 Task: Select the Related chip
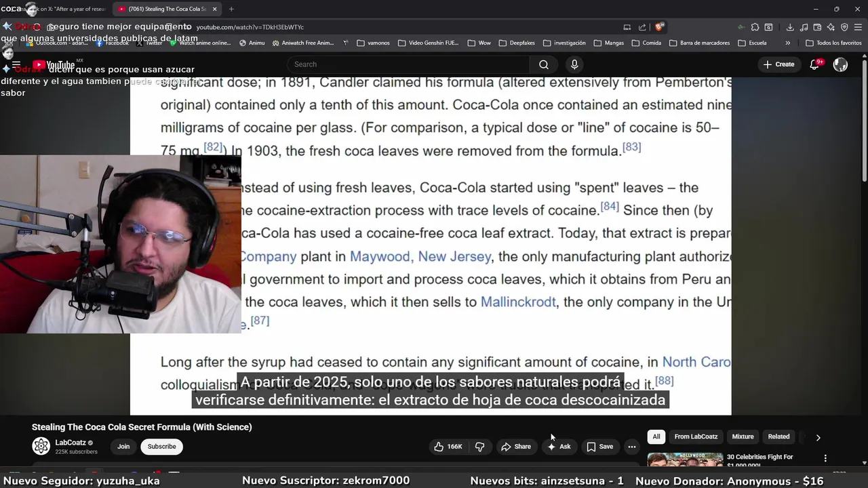778,436
